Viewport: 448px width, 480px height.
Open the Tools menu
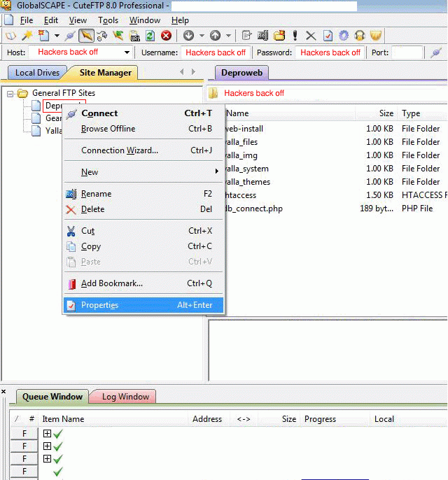pos(108,20)
